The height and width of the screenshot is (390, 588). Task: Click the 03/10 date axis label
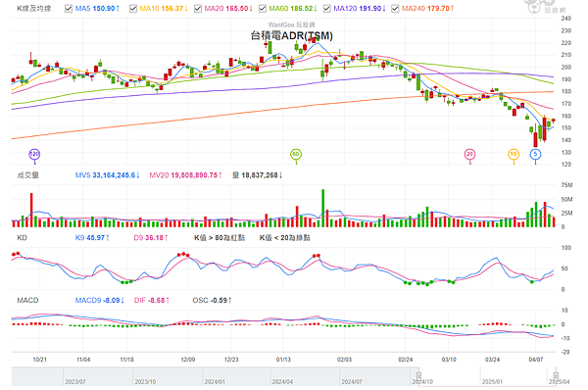pos(449,360)
